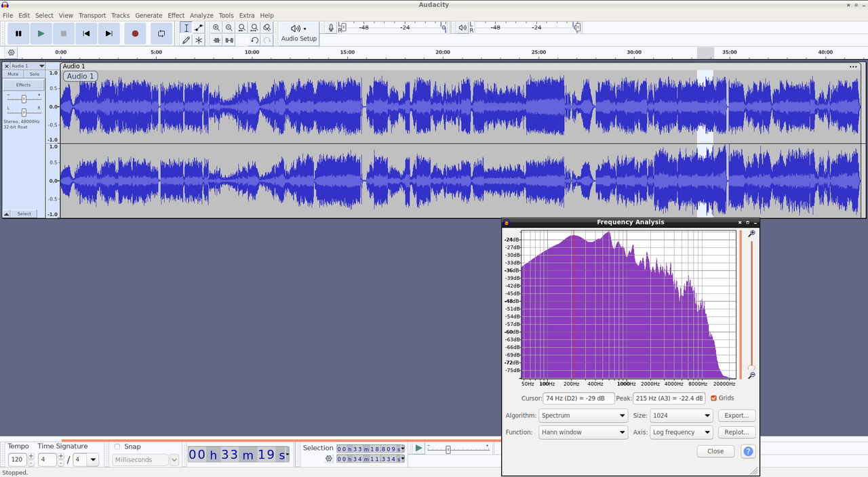Open help with the blue question icon
This screenshot has height=477, width=868.
click(748, 451)
